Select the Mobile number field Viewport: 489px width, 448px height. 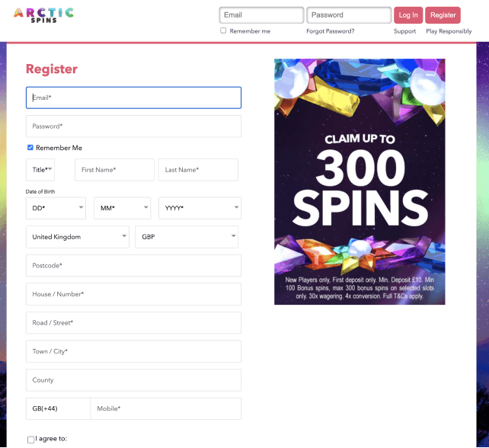165,408
